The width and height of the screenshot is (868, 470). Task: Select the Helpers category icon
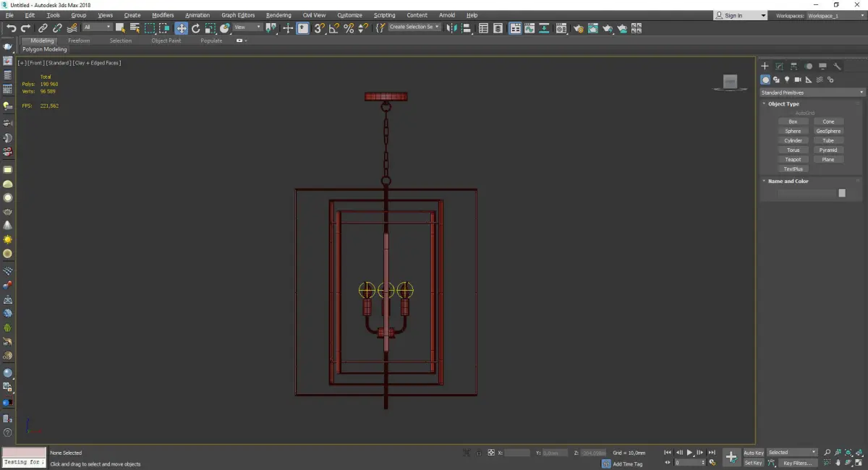[x=809, y=80]
